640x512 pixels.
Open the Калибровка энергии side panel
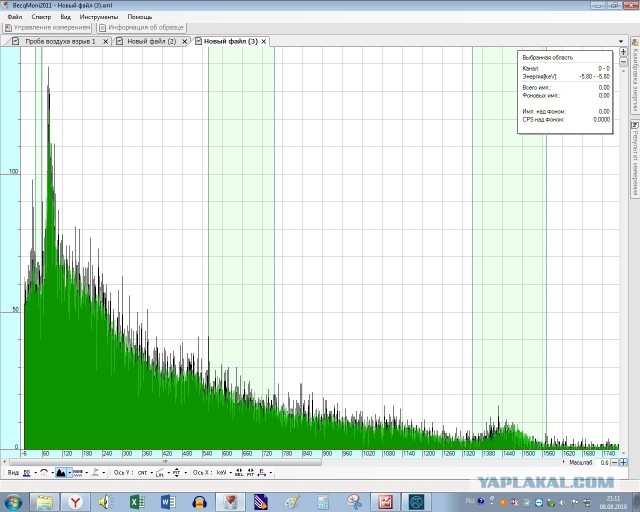(635, 75)
